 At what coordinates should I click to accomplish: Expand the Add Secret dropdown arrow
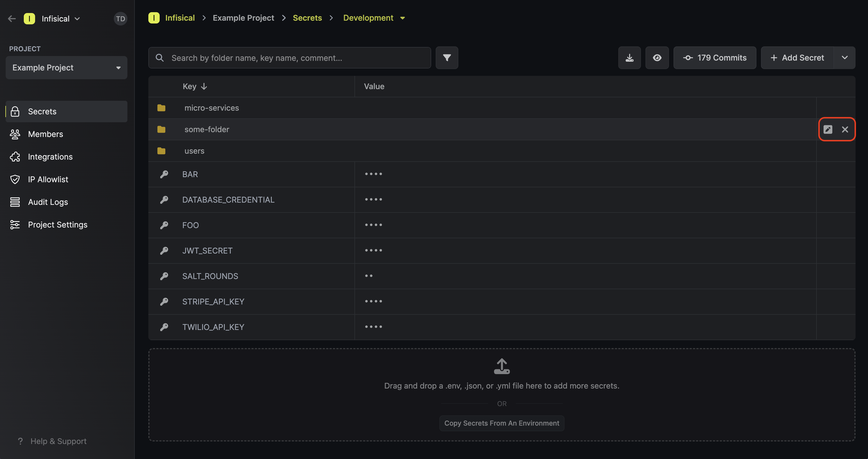845,57
